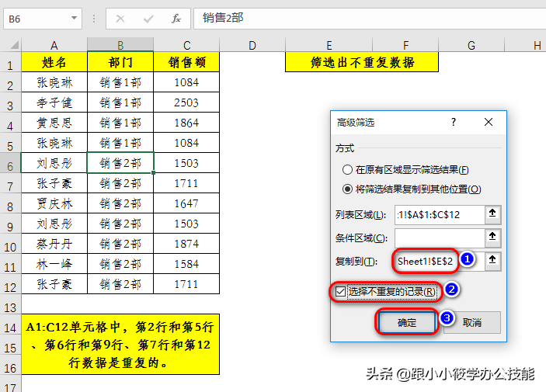
Task: Click sales value 1584
Action: click(x=186, y=264)
